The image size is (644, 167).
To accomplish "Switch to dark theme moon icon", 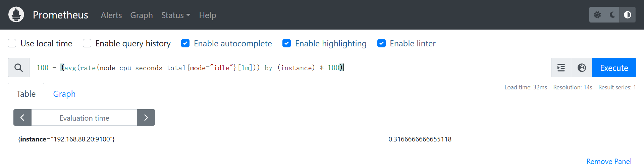I will point(612,15).
